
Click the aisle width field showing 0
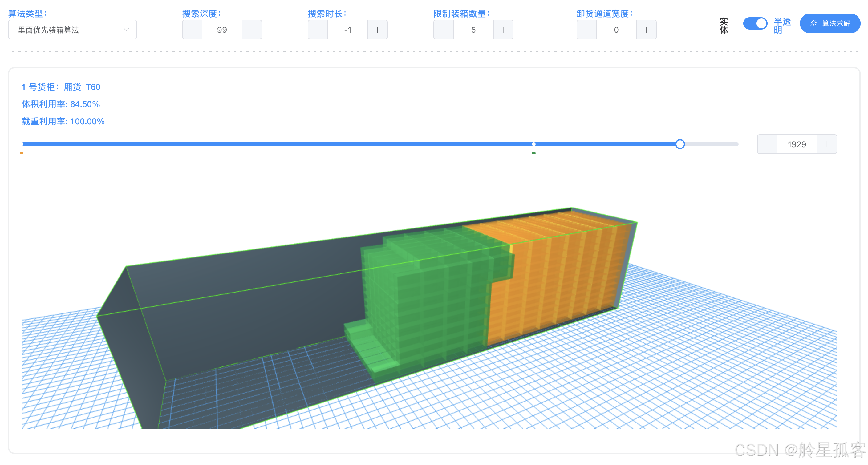[616, 30]
